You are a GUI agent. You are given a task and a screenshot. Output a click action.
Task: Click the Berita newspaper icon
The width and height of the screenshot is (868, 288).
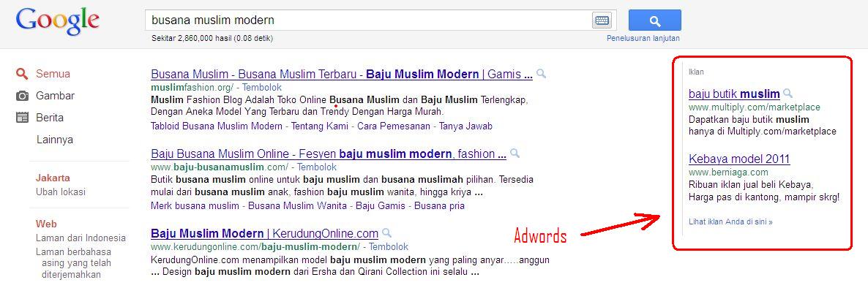coord(21,117)
